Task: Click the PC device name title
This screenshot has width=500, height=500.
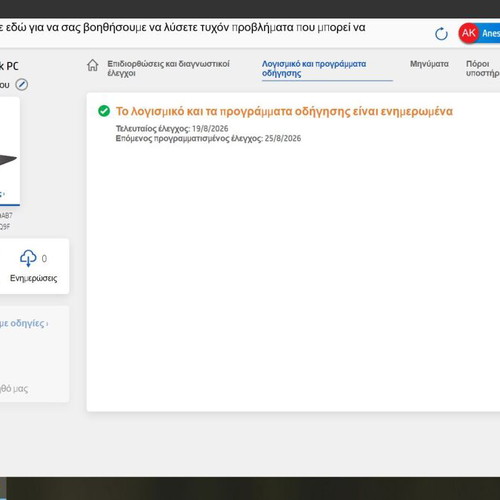Action: tap(9, 66)
